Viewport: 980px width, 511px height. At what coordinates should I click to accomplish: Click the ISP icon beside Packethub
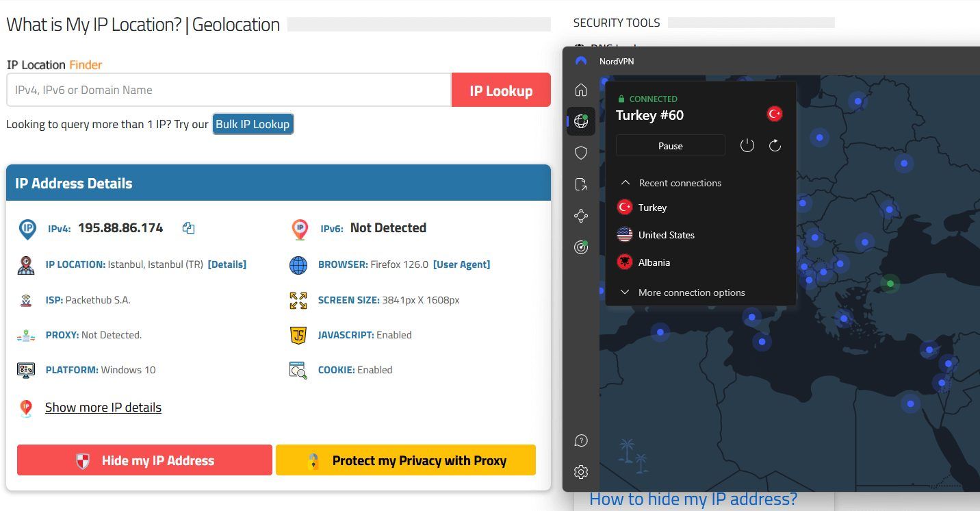pyautogui.click(x=26, y=300)
